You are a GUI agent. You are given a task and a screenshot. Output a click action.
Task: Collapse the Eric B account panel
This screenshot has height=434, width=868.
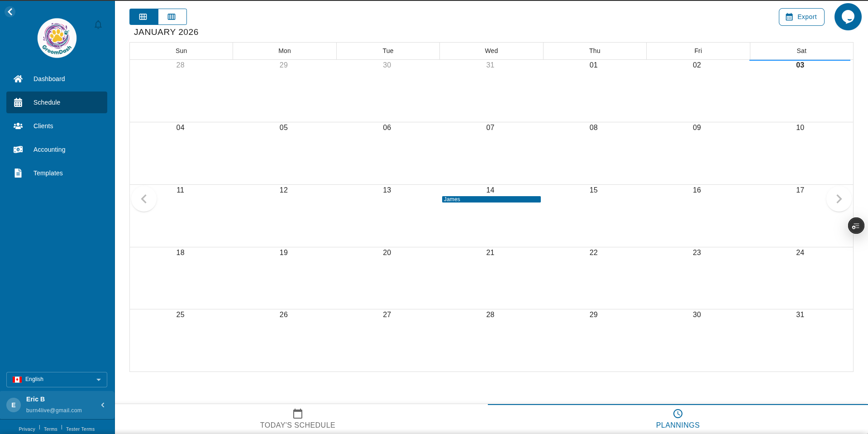click(x=102, y=405)
